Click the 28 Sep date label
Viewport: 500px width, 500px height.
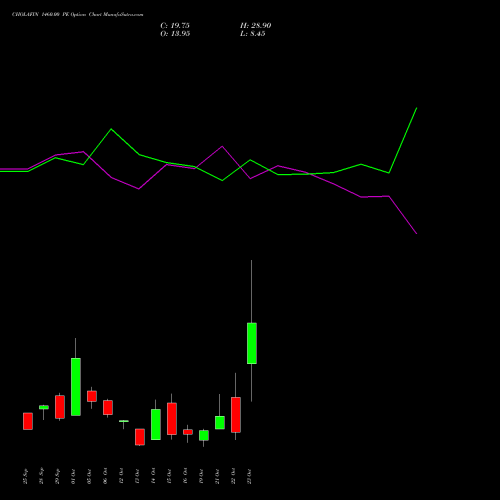point(42,476)
